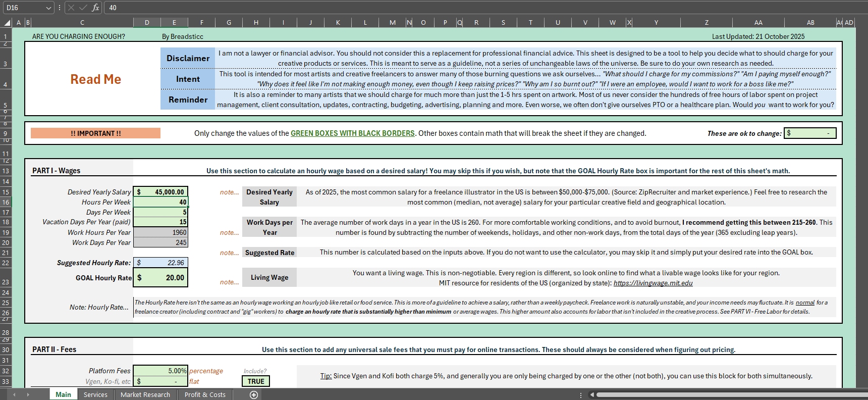Screen dimensions: 868x400
Task: Click the tab bar resize dots handle
Action: coord(581,394)
